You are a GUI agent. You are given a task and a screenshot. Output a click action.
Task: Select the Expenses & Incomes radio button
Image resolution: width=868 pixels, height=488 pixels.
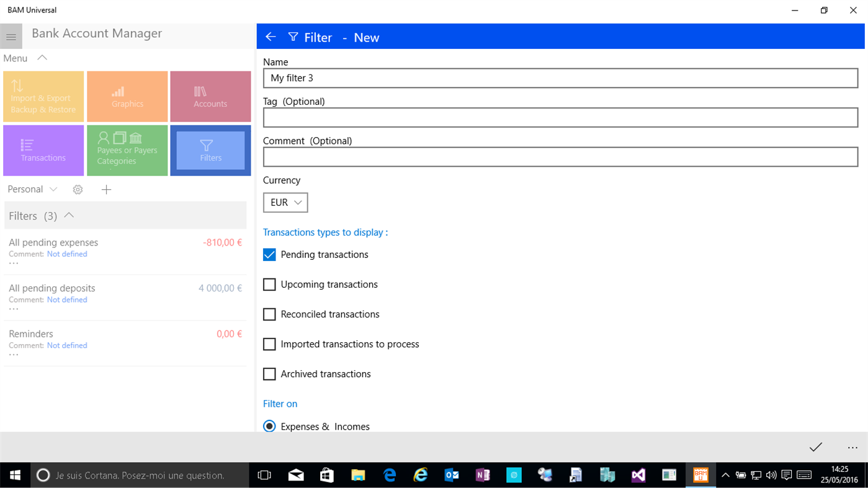[269, 426]
